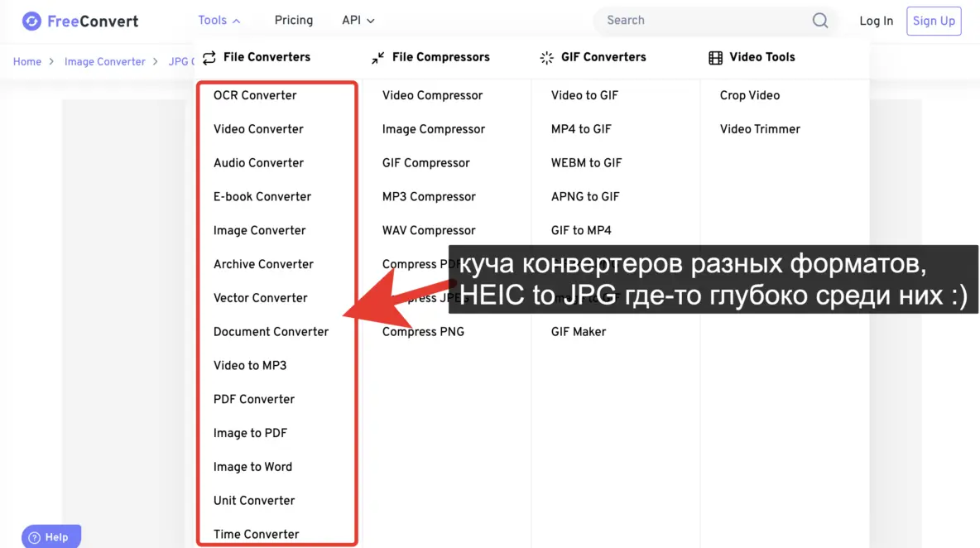The width and height of the screenshot is (980, 548).
Task: Open the Crop Video tool
Action: pos(749,95)
